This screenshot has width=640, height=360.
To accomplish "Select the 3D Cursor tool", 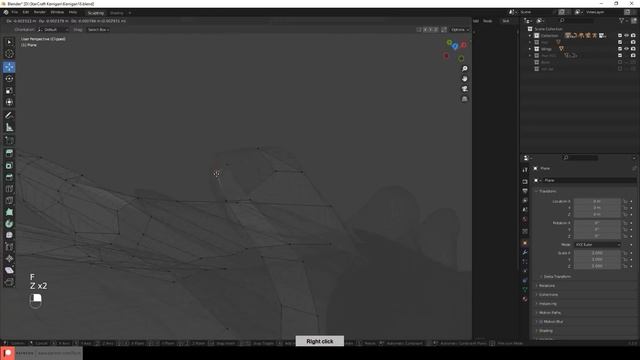I will coord(9,54).
